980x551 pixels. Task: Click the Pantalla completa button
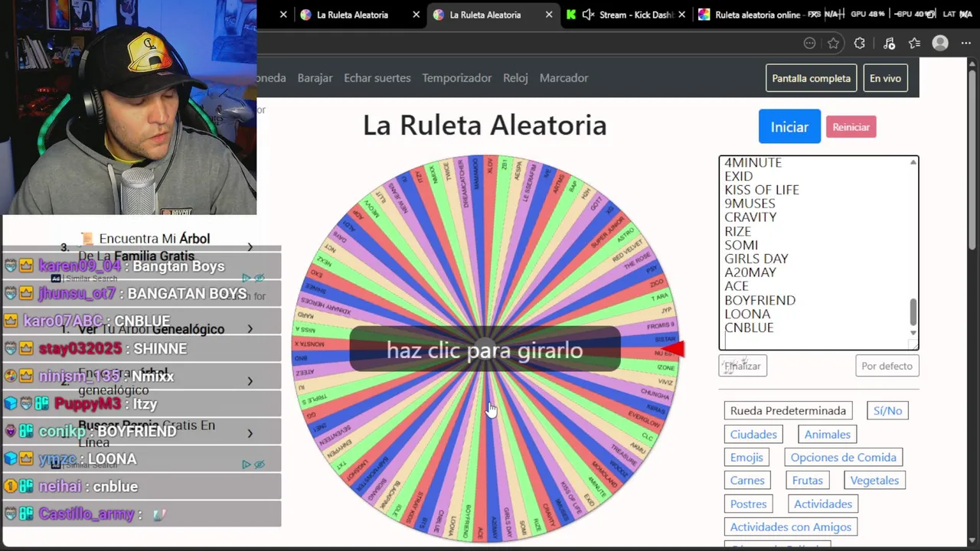[811, 78]
